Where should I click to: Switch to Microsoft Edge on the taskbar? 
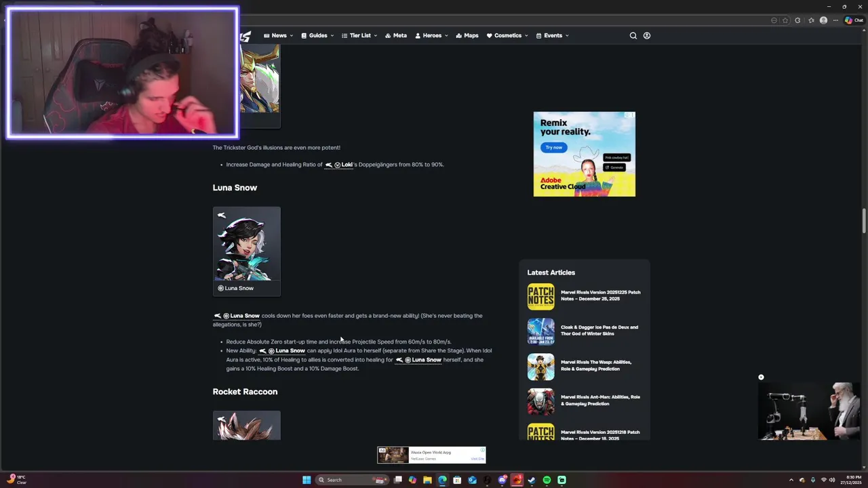pyautogui.click(x=442, y=480)
